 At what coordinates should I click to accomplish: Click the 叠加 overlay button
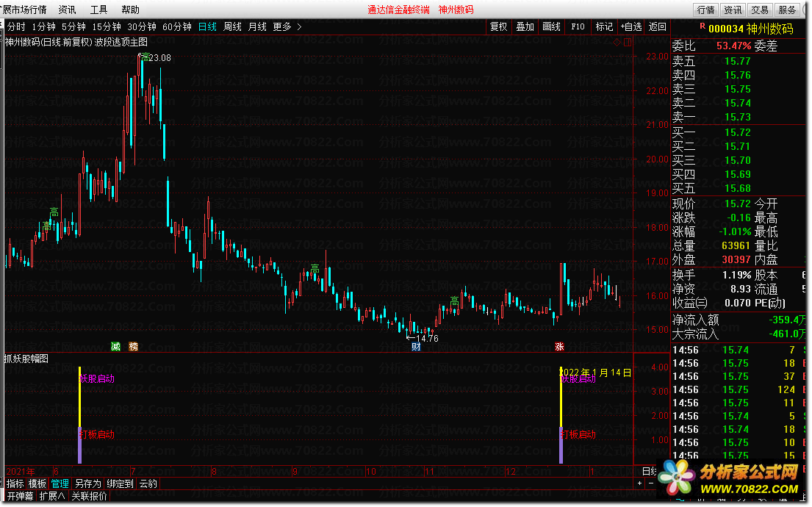pos(525,27)
